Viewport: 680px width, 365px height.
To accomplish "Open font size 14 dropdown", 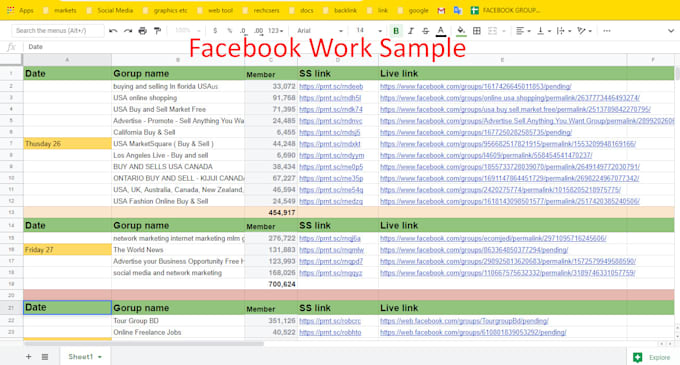I will [369, 31].
